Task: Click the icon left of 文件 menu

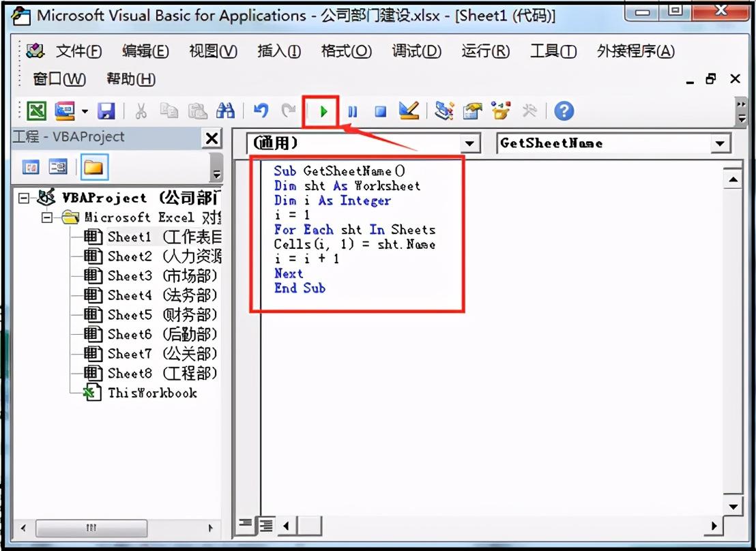Action: pyautogui.click(x=35, y=50)
